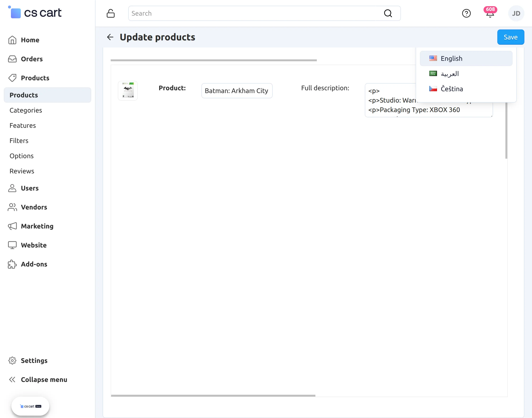Click the Batman product thumbnail
This screenshot has height=418, width=532.
click(128, 90)
